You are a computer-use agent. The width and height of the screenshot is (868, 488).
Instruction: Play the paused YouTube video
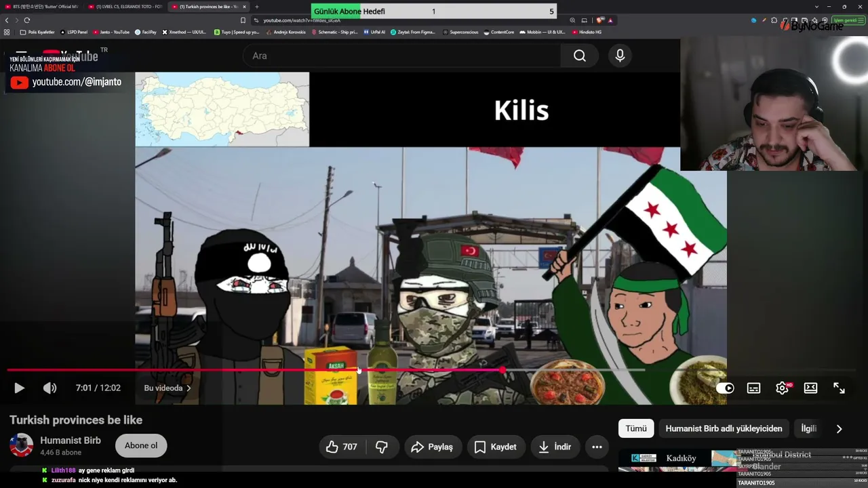click(x=19, y=388)
